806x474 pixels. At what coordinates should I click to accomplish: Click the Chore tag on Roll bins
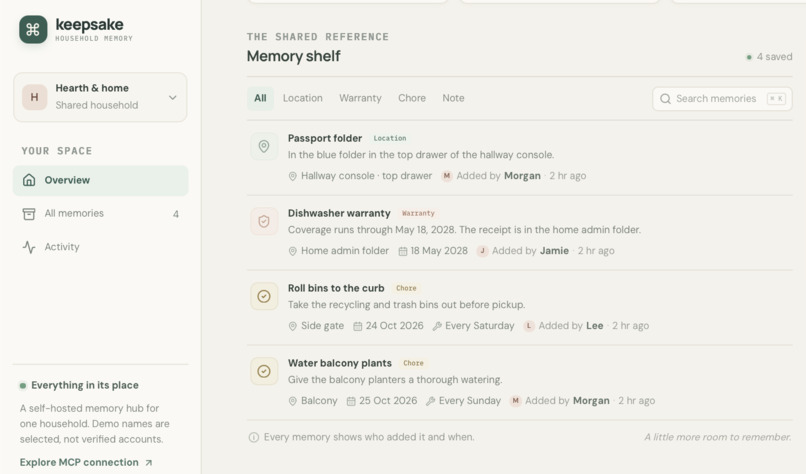tap(406, 288)
